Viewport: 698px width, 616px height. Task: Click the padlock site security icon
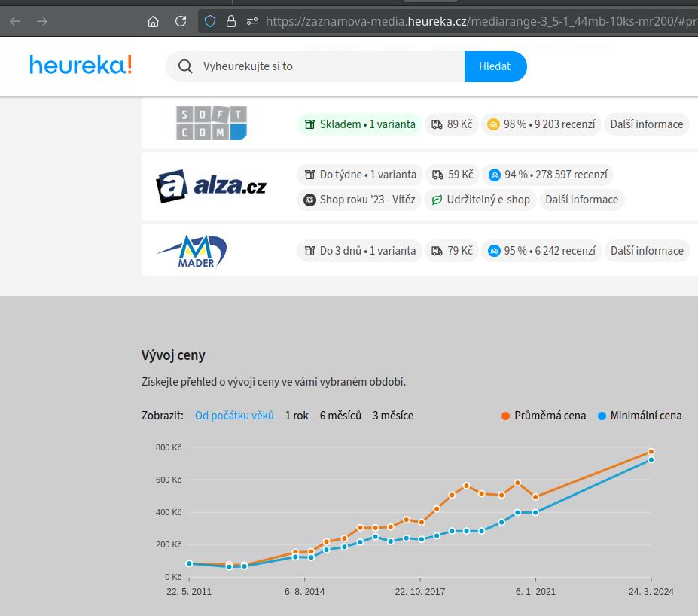[x=231, y=21]
